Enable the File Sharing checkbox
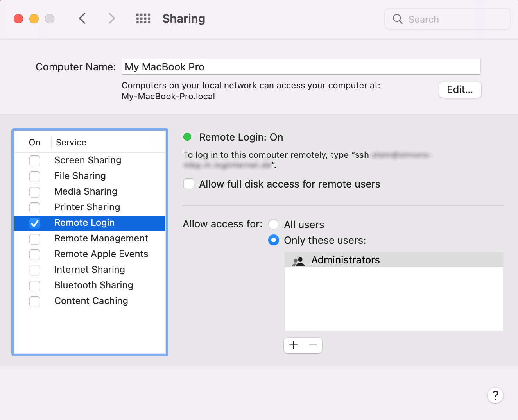 [x=35, y=176]
